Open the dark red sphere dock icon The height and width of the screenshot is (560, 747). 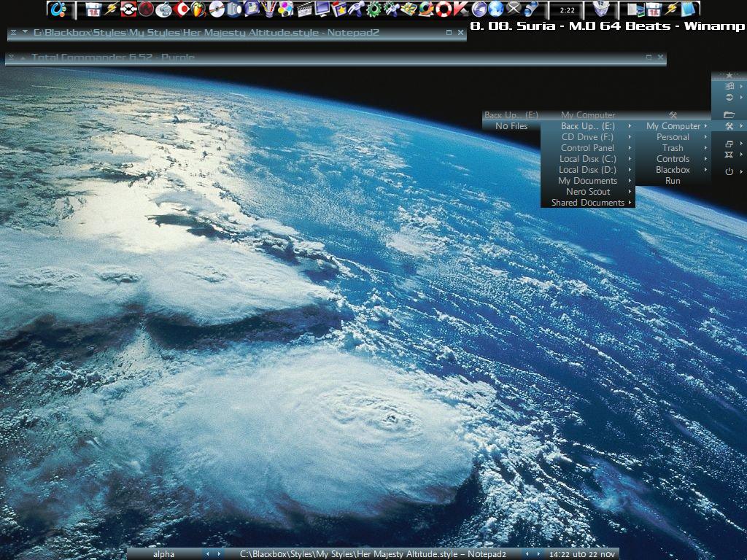(x=146, y=9)
